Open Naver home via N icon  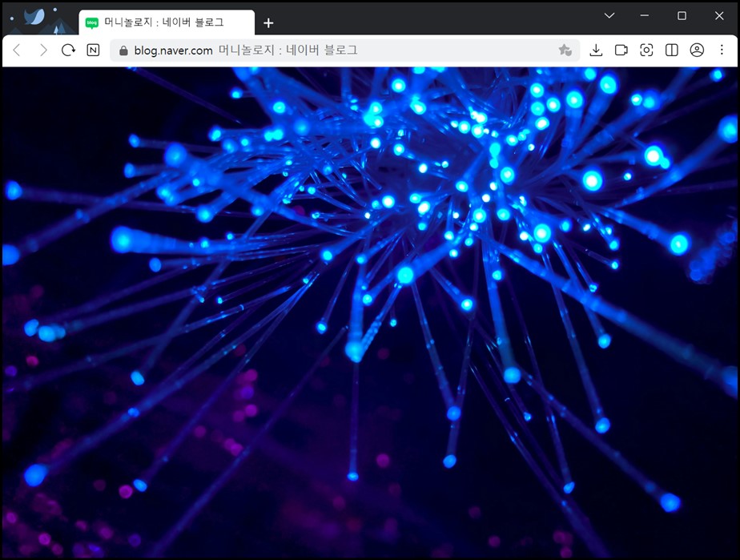tap(94, 50)
